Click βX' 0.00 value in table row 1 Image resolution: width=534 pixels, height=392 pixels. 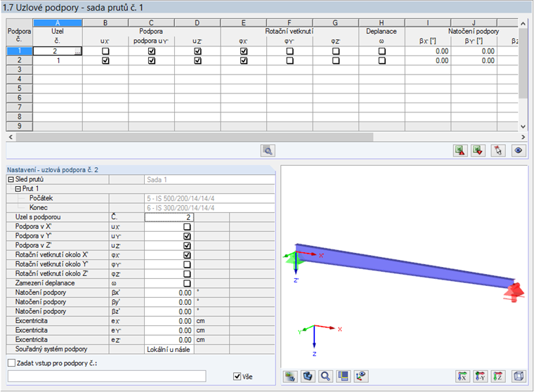tap(428, 51)
